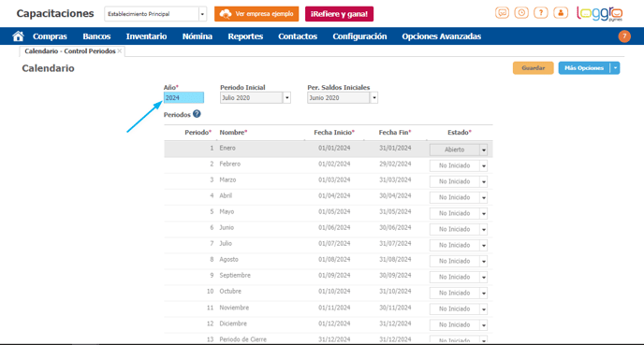Go to the home icon
Screen dimensions: 644x345
tap(18, 36)
